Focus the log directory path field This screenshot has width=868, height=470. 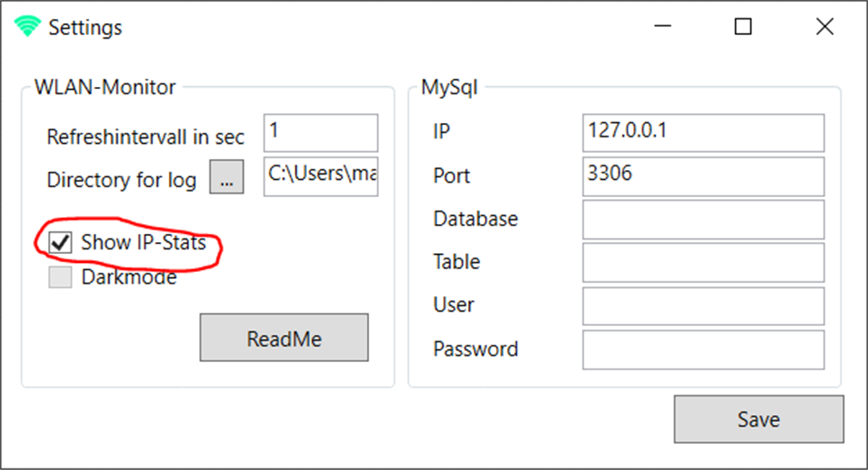coord(320,176)
